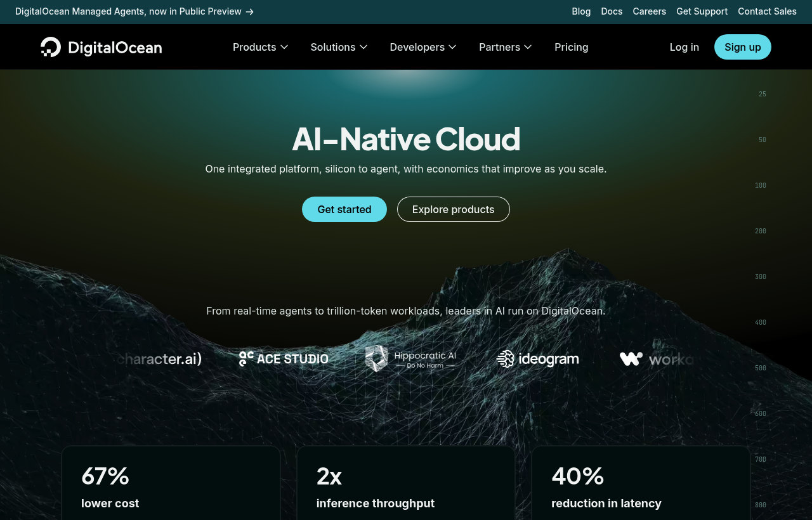Screen dimensions: 812x520
Task: Open the Partners dropdown menu
Action: tap(506, 47)
